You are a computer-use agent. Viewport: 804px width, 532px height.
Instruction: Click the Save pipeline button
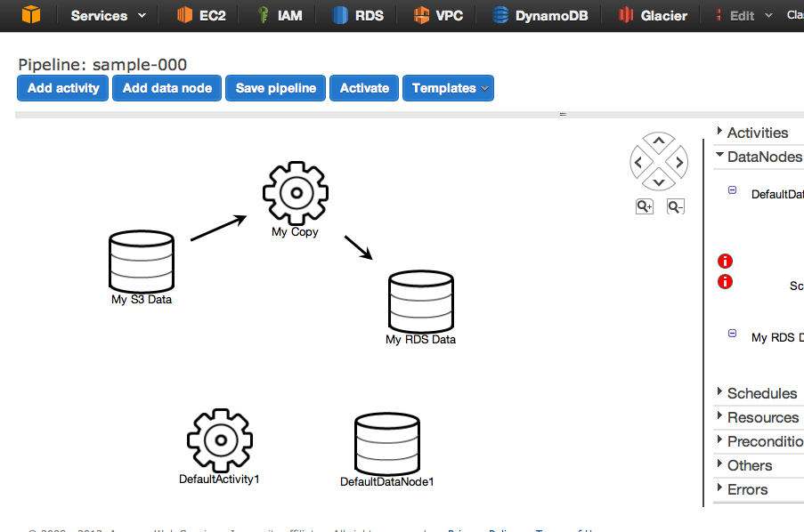274,88
